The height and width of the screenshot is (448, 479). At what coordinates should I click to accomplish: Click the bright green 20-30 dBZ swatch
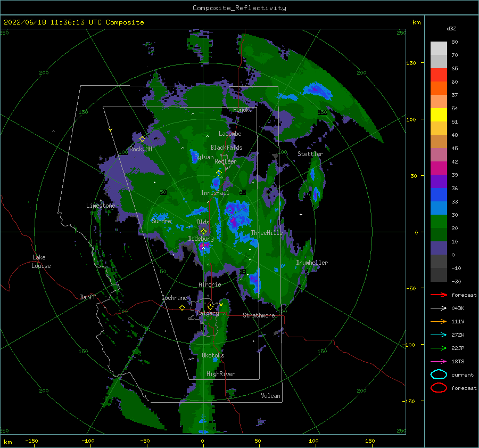coord(439,222)
